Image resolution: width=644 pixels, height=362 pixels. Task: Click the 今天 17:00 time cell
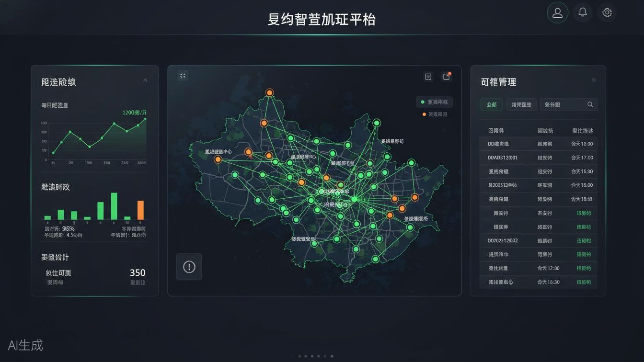pos(582,158)
